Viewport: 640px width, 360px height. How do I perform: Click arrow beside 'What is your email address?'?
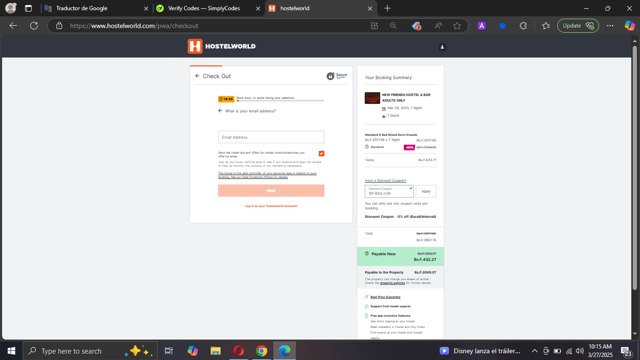220,111
